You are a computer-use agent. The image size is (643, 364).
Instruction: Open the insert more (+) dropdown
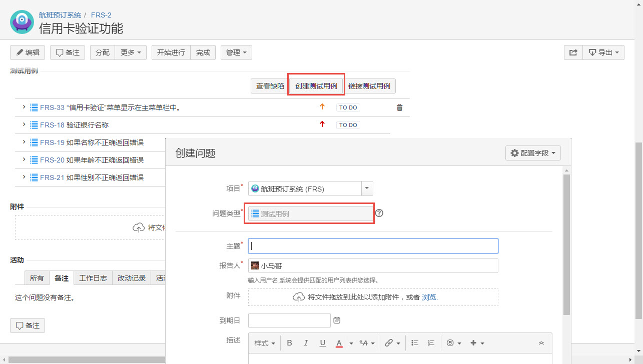tap(477, 343)
